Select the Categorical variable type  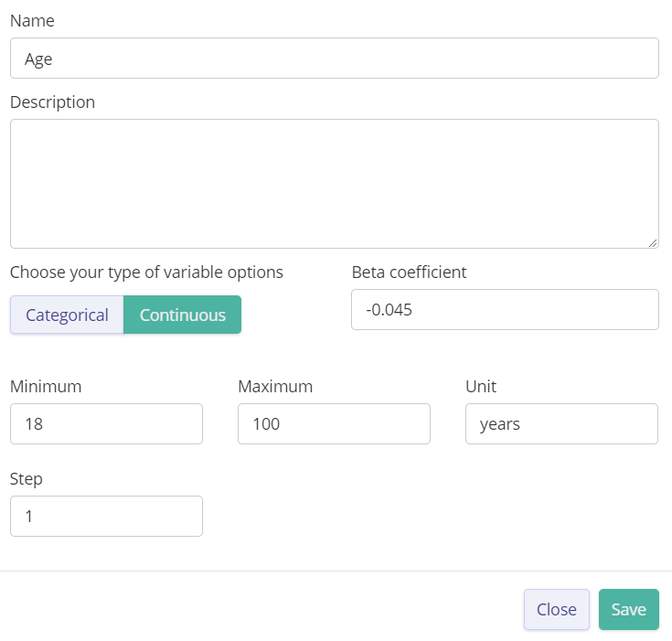click(x=67, y=315)
